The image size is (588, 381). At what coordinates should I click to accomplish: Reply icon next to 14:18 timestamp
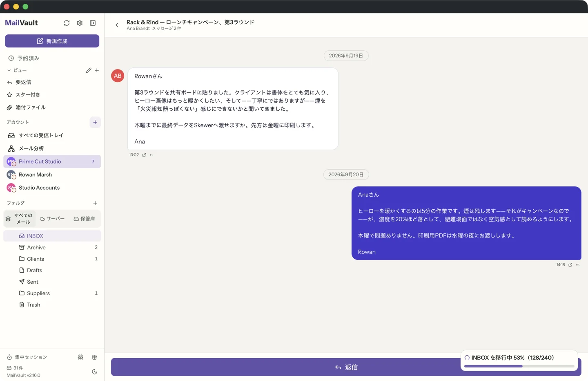(578, 265)
